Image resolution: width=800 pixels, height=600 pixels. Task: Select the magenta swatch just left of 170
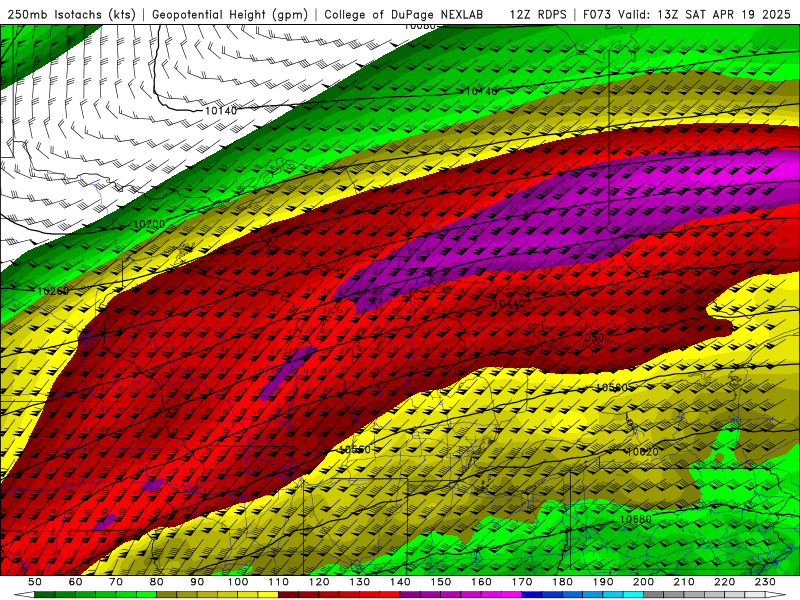click(x=512, y=595)
